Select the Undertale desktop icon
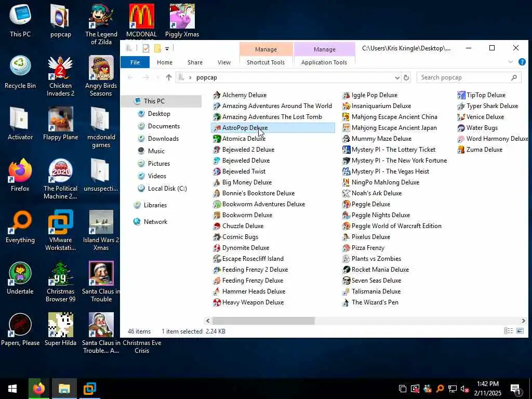The height and width of the screenshot is (399, 532). pyautogui.click(x=20, y=278)
